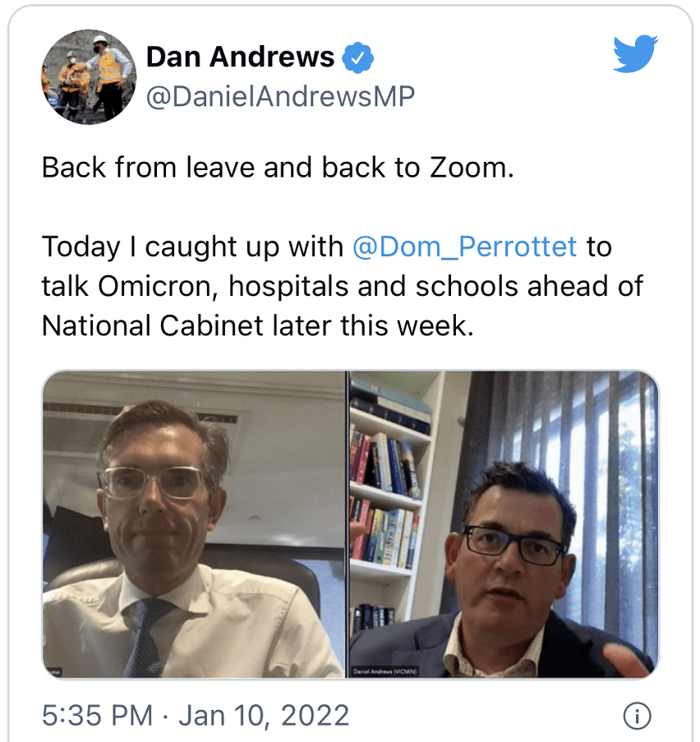Click the Dan Andrews display name
The height and width of the screenshot is (742, 700).
[x=240, y=58]
